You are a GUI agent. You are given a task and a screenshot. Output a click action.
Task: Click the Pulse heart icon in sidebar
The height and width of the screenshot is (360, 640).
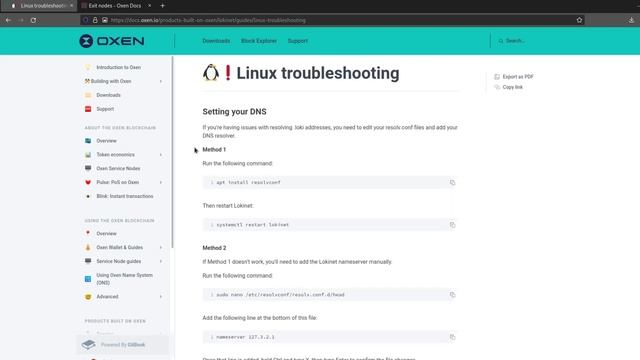(88, 182)
